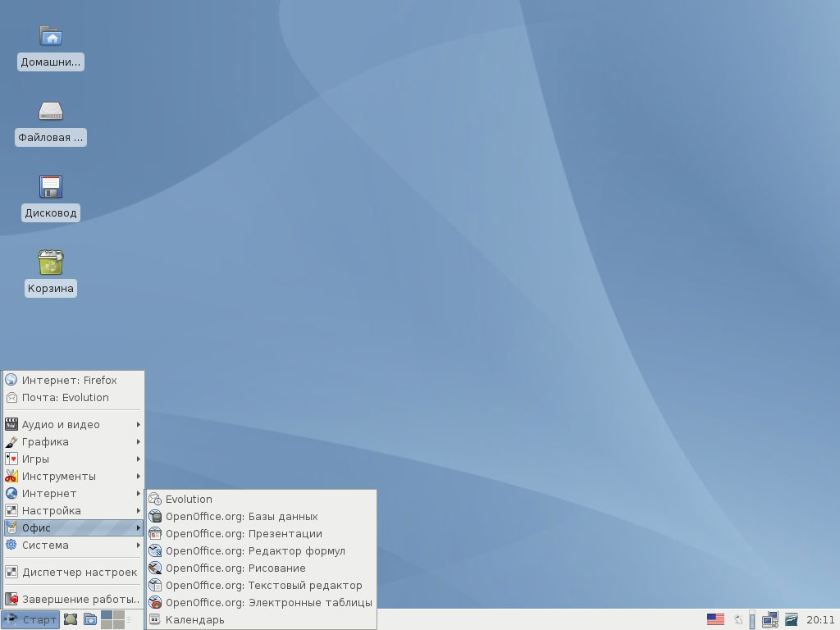Click the OpenOffice quickstarter tray icon
Image resolution: width=840 pixels, height=630 pixels.
tap(792, 620)
